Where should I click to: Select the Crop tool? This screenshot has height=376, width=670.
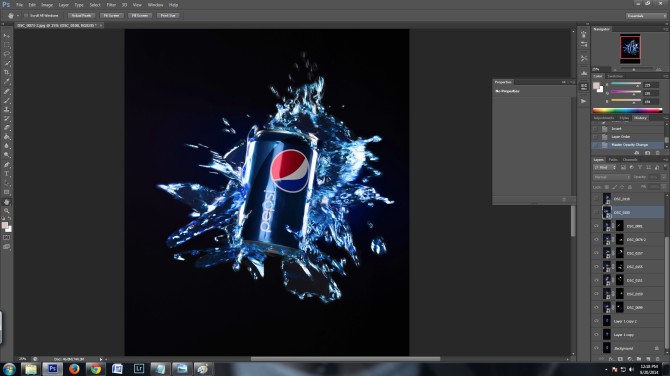(7, 73)
